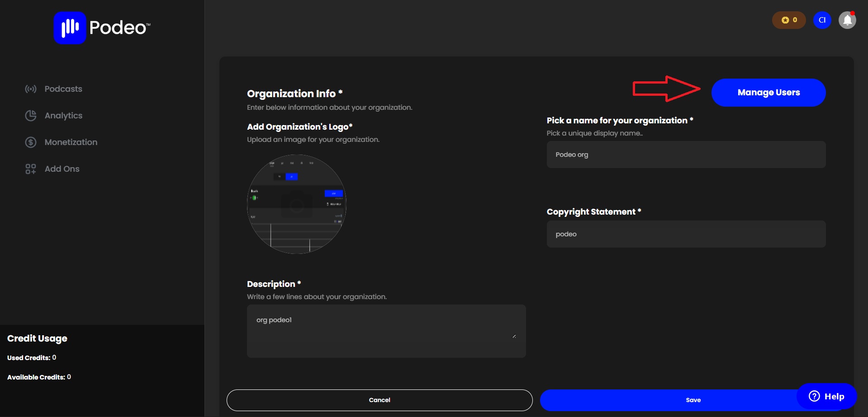The width and height of the screenshot is (868, 417).
Task: Click the 'Description' label
Action: 274,284
